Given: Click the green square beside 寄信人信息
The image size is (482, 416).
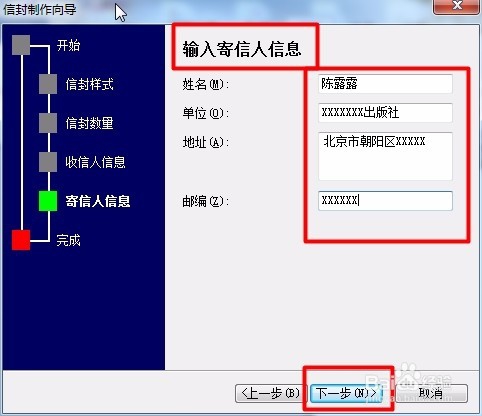Looking at the screenshot, I should coord(48,201).
